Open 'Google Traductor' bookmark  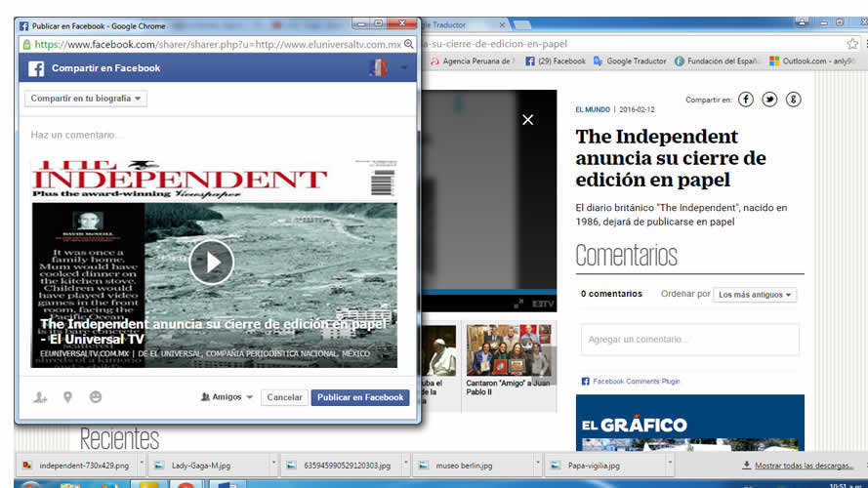pos(630,61)
